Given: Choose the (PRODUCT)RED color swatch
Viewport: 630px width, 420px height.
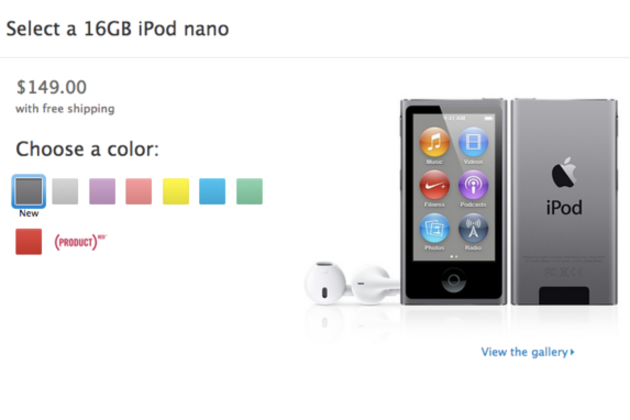Looking at the screenshot, I should click(28, 241).
